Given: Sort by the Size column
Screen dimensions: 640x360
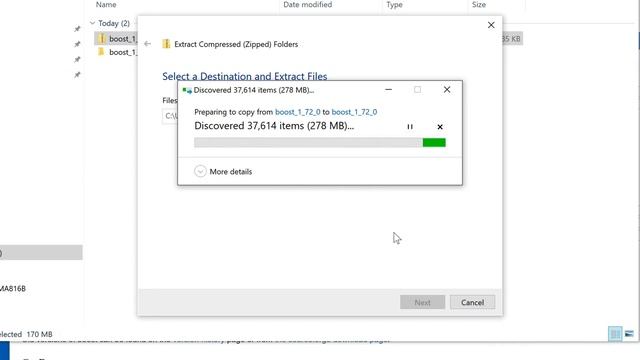Looking at the screenshot, I should [479, 5].
